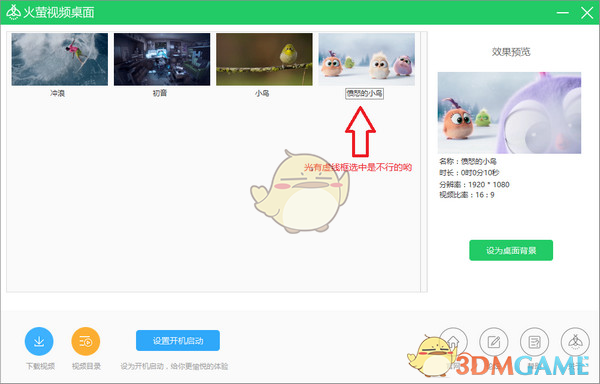The image size is (600, 384).
Task: Close the 火萤视频桌面 window
Action: (x=587, y=13)
